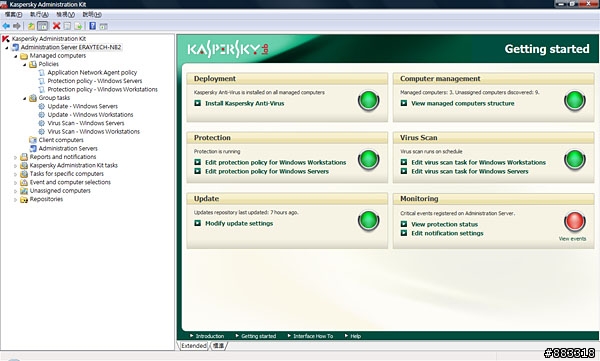The height and width of the screenshot is (361, 600).
Task: Click the Repositories folder icon
Action: [x=24, y=199]
